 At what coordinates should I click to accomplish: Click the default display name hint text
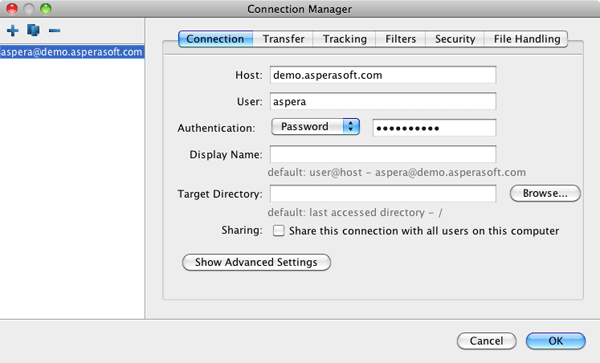(396, 173)
